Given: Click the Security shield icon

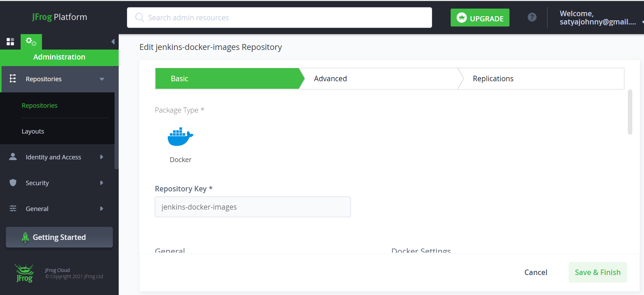Looking at the screenshot, I should 13,183.
